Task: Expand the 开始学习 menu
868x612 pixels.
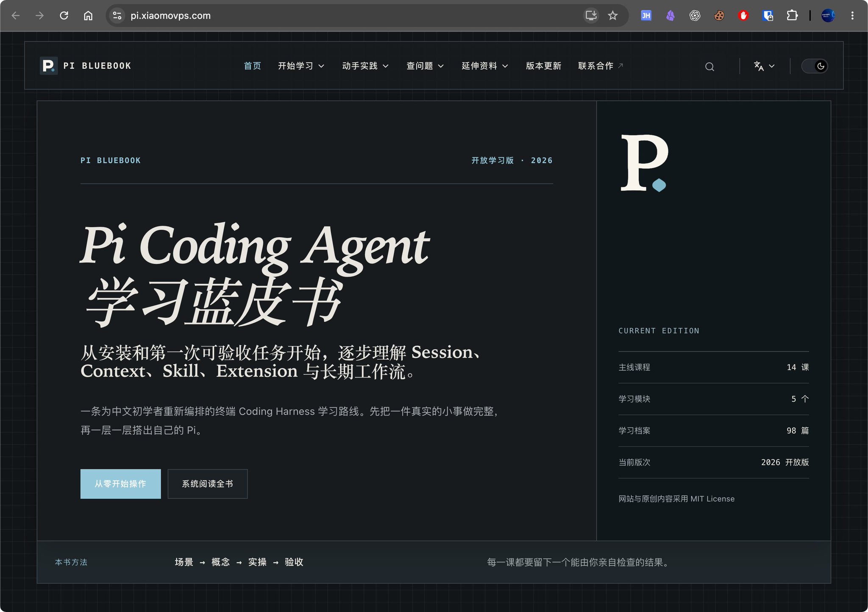Action: (x=301, y=66)
